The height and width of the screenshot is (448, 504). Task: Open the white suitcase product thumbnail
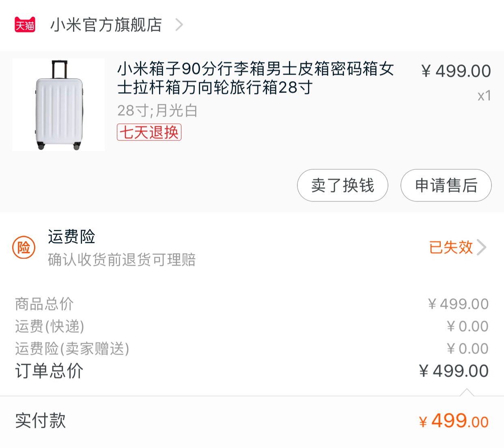tap(58, 105)
